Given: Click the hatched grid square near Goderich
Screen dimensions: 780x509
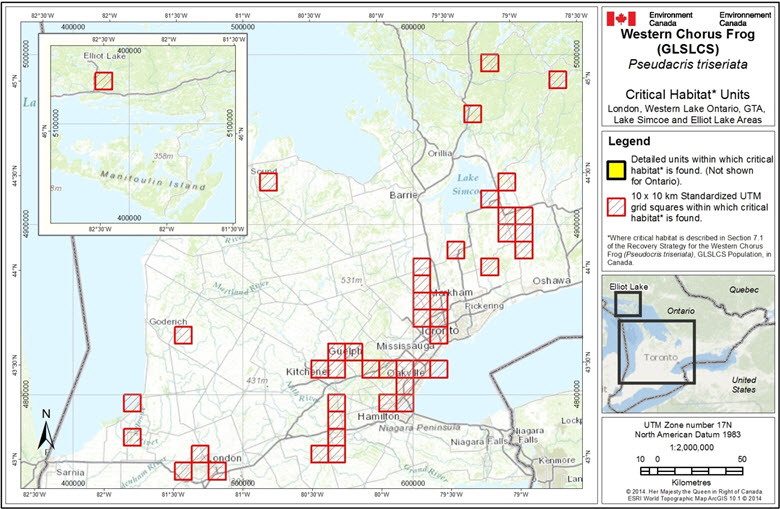Looking at the screenshot, I should 183,335.
